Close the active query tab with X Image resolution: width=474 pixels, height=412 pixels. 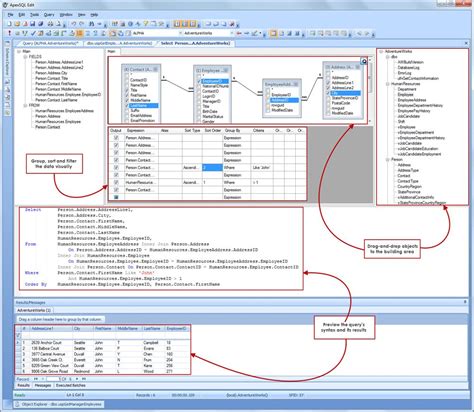click(466, 43)
